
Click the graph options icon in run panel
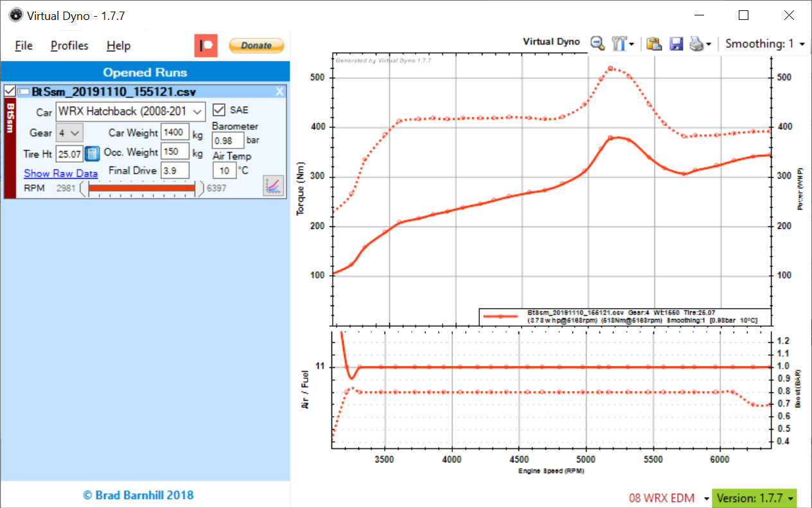273,186
